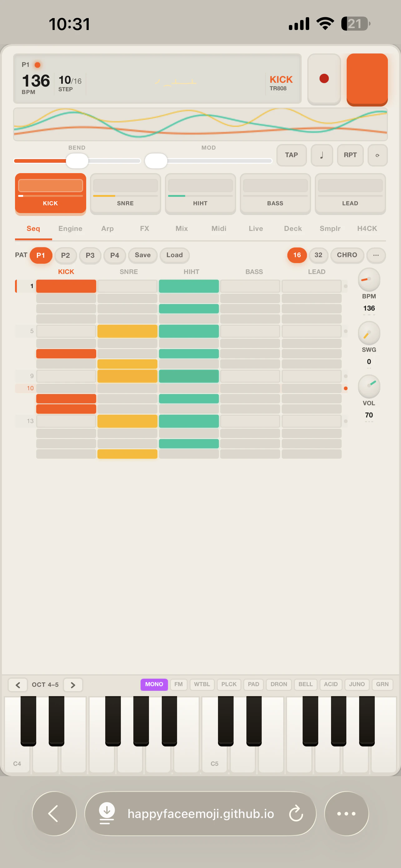Open the Deck tab
Screen dimensions: 401x868
(x=293, y=228)
